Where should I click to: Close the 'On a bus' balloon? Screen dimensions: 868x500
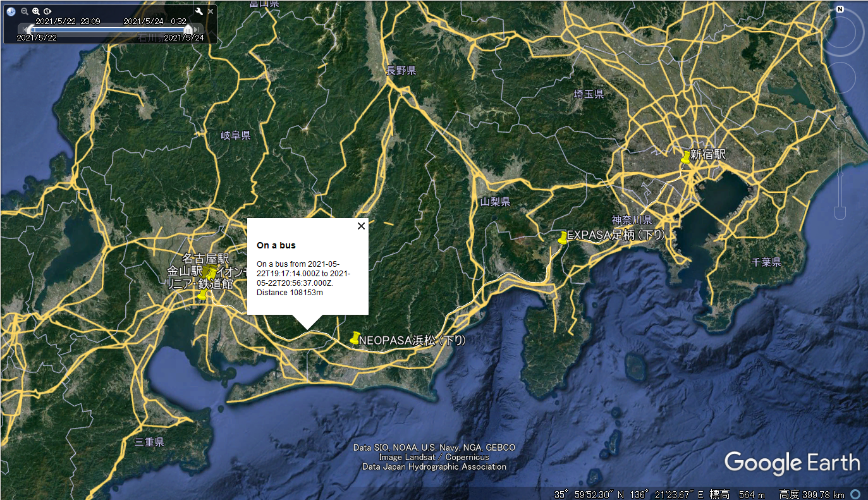pos(361,226)
